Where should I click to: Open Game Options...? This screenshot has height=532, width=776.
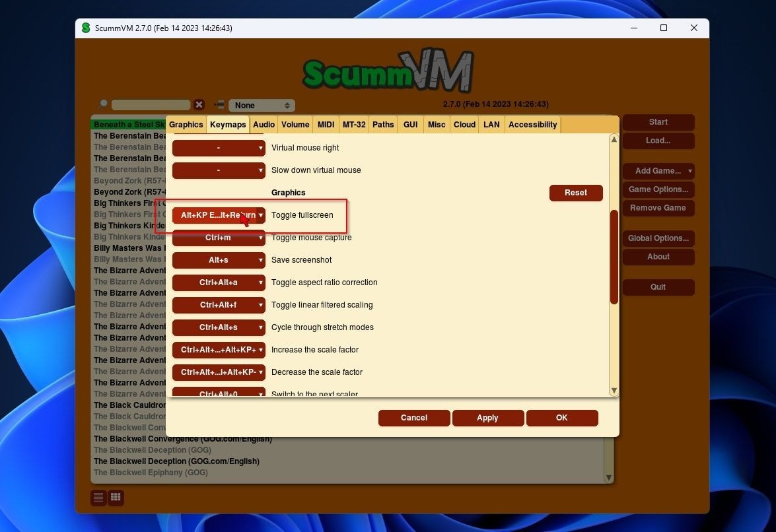(x=658, y=189)
